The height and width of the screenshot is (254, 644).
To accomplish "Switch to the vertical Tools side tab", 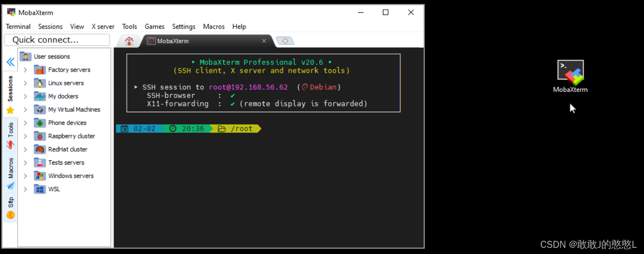I will click(10, 135).
